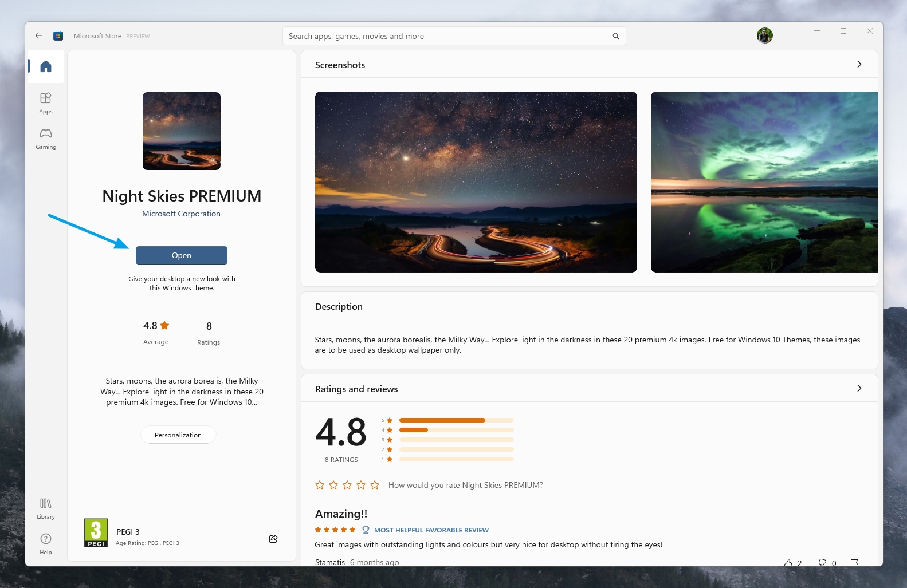The width and height of the screenshot is (907, 588).
Task: View the aurora borealis screenshot thumbnail
Action: [764, 182]
